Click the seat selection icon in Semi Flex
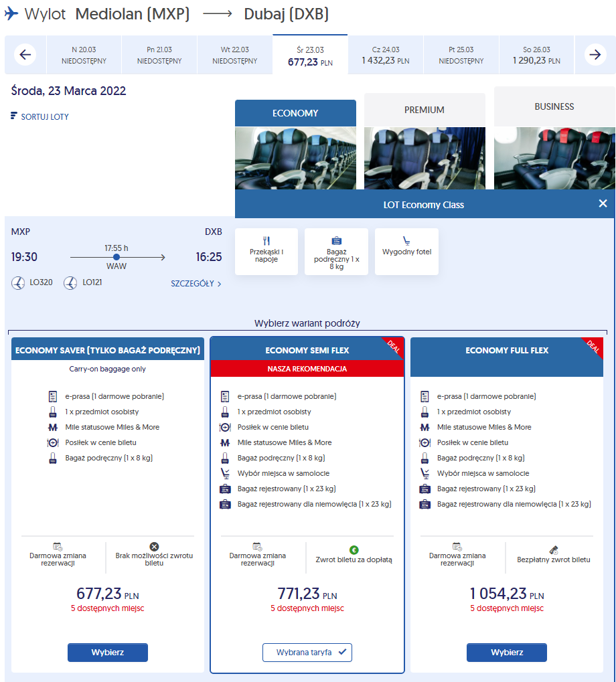The width and height of the screenshot is (616, 682). tap(225, 473)
